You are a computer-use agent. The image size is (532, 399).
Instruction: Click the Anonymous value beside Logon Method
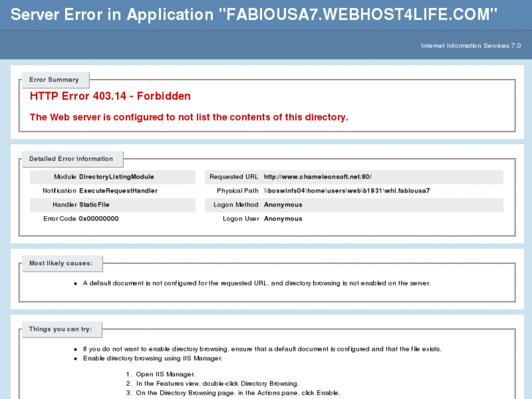[283, 205]
